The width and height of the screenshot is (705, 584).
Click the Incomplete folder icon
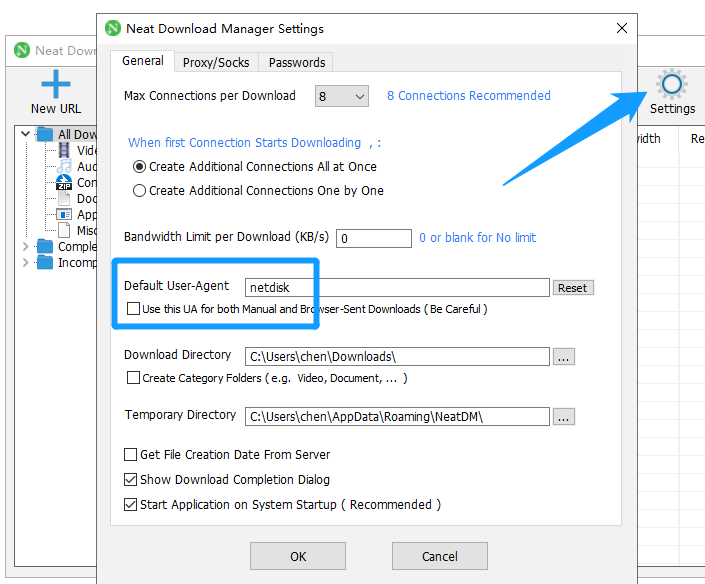45,262
